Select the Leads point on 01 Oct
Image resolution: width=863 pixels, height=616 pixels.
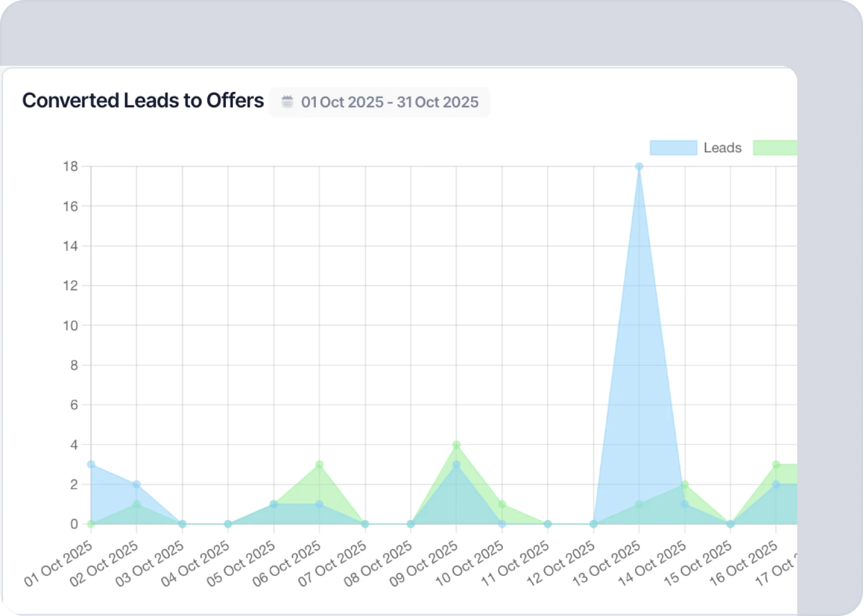[91, 465]
